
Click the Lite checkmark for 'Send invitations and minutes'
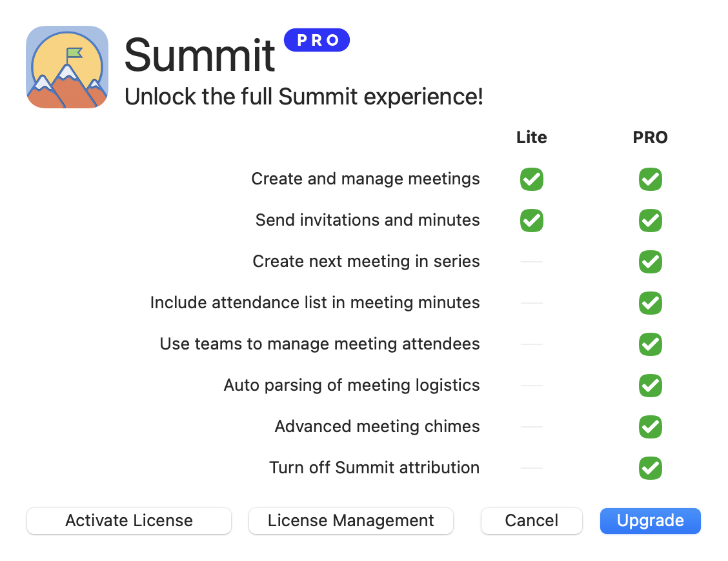click(x=531, y=221)
